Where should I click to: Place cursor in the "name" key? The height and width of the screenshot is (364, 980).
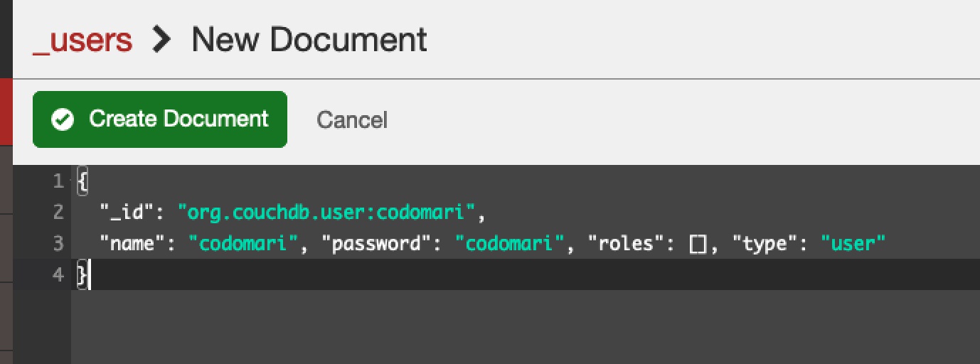137,243
